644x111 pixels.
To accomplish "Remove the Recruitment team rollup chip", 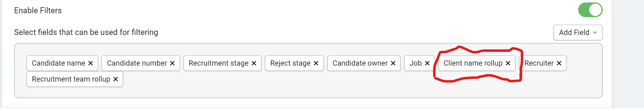I will click(x=116, y=79).
